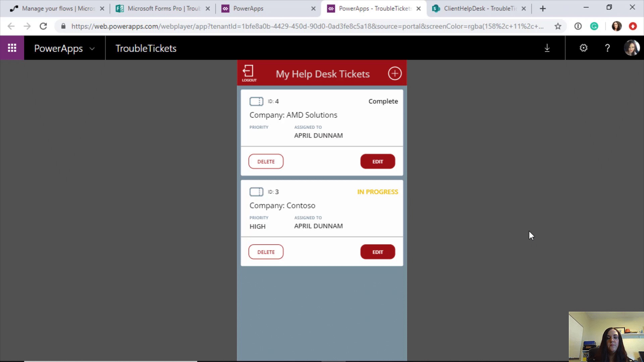This screenshot has width=644, height=362.
Task: Edit the Contoso ticket
Action: coord(378,252)
